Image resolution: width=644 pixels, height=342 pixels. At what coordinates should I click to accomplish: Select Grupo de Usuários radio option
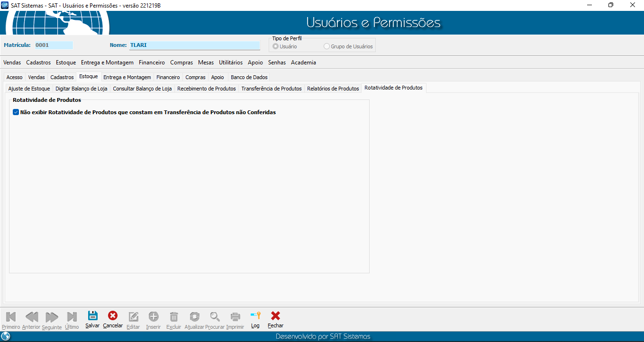tap(327, 46)
